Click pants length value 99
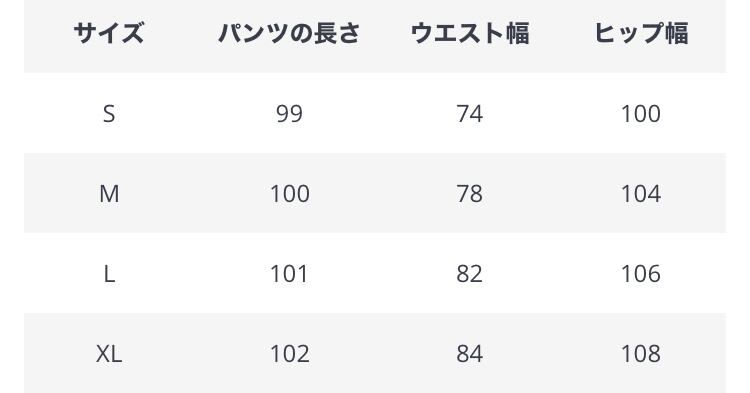 (289, 114)
